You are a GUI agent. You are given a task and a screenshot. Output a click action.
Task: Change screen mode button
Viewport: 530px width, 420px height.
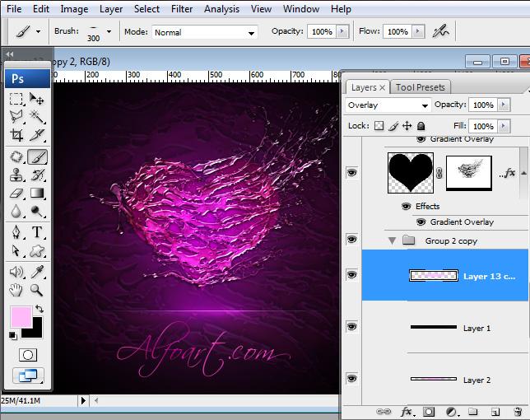(x=28, y=376)
